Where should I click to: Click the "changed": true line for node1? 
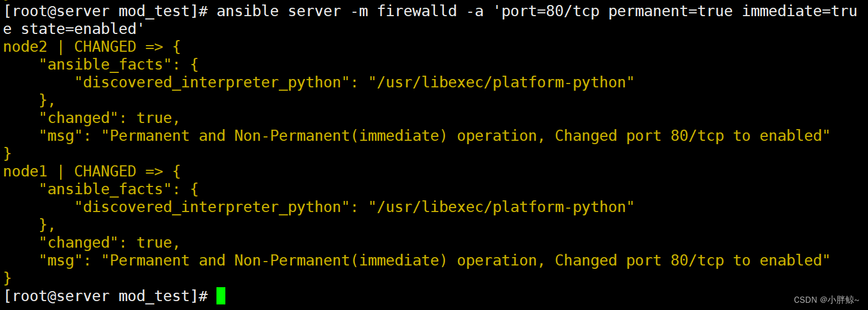tap(110, 243)
